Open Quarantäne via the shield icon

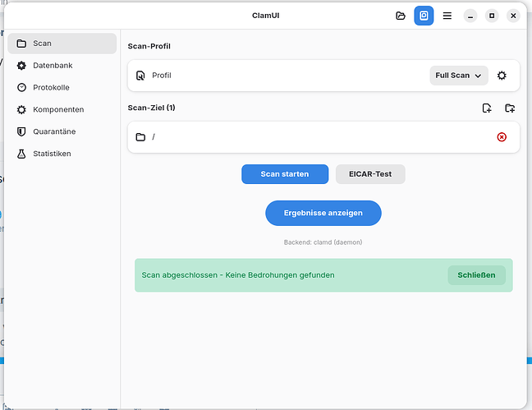tap(21, 131)
